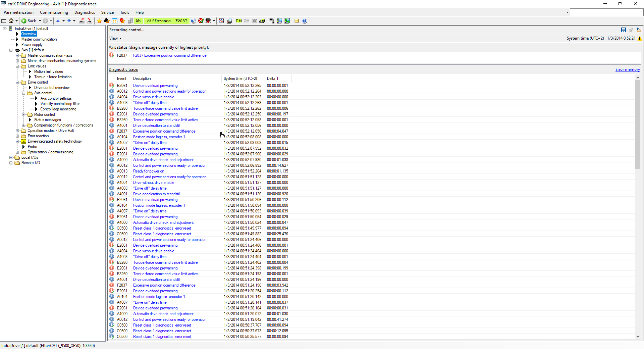Click the blue help question mark icon
Viewport: 644px width, 349px height.
(305, 21)
